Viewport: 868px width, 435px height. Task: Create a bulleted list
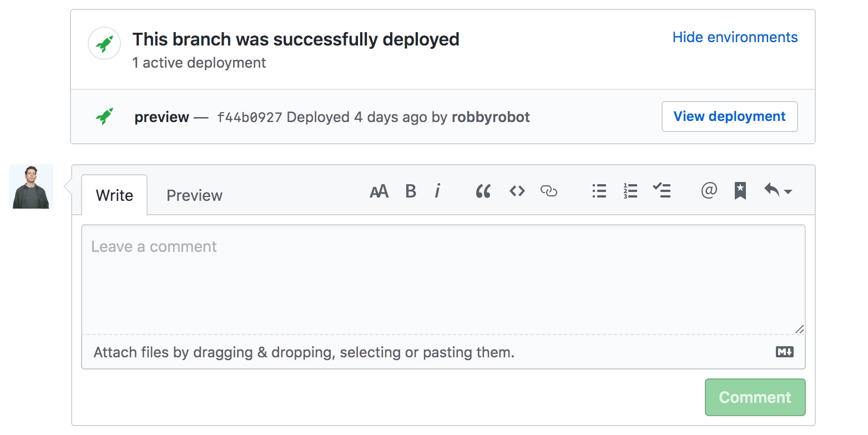(x=599, y=191)
